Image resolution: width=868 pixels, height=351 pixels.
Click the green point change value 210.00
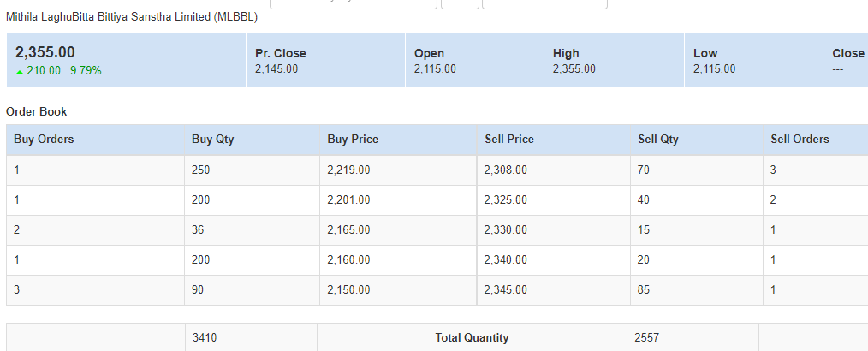tap(44, 71)
